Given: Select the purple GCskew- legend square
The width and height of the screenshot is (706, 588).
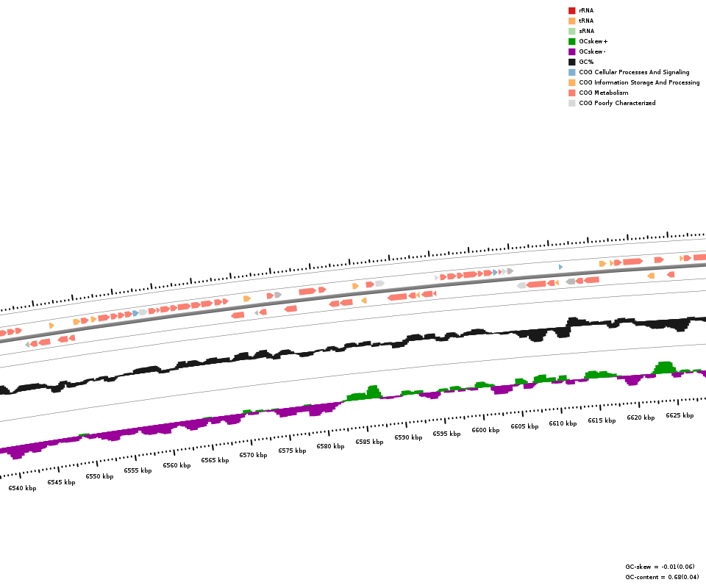Looking at the screenshot, I should tap(571, 51).
